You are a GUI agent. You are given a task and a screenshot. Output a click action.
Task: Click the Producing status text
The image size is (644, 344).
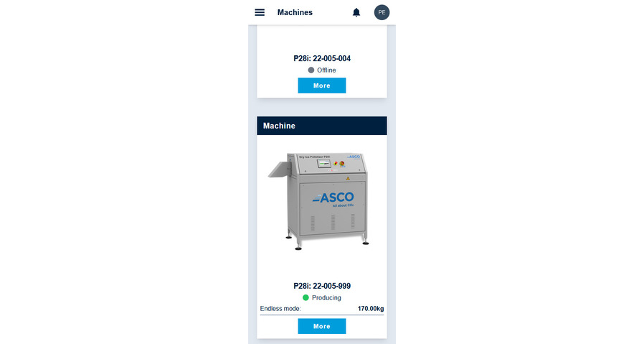click(x=326, y=297)
